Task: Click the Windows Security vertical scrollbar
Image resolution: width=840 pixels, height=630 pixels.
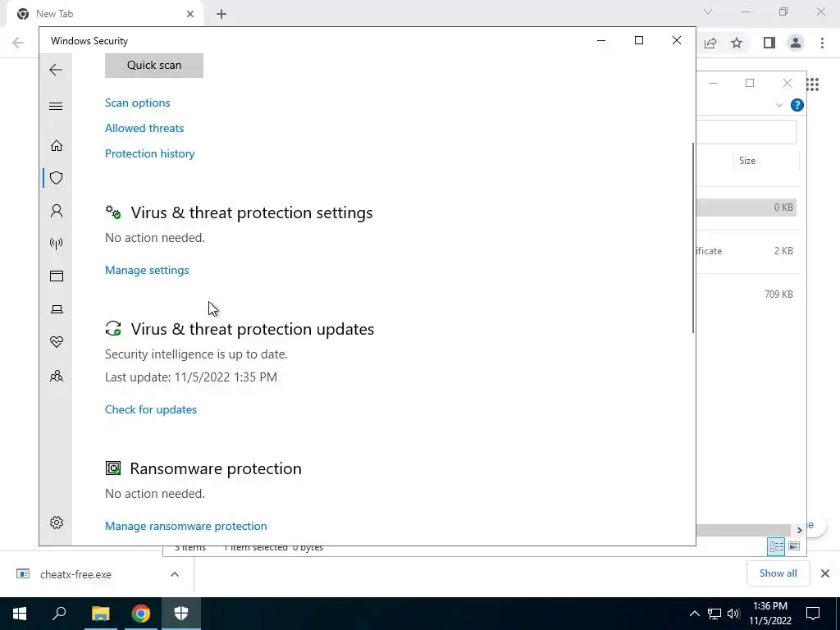Action: [692, 238]
